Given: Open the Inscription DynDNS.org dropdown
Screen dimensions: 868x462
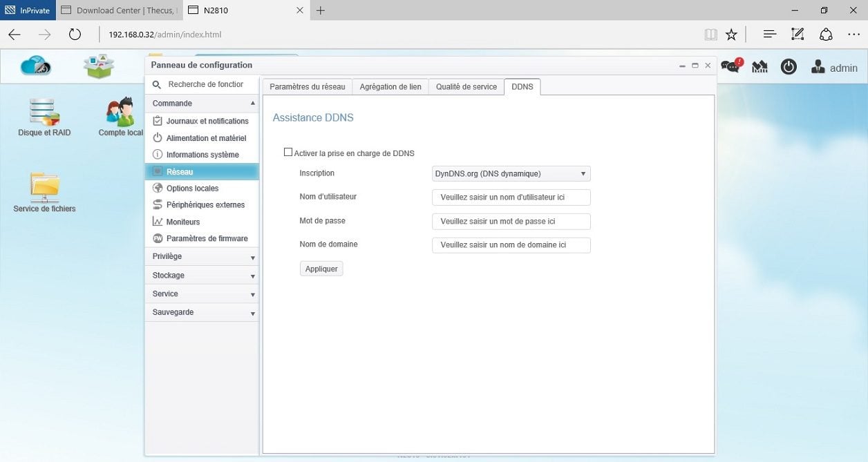Looking at the screenshot, I should pyautogui.click(x=511, y=174).
